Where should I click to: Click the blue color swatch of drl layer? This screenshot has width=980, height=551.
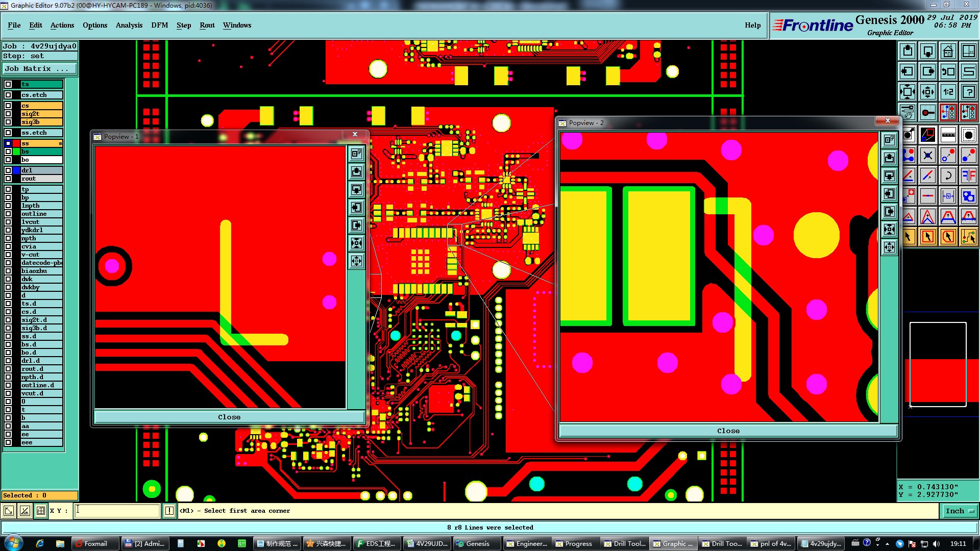click(17, 170)
